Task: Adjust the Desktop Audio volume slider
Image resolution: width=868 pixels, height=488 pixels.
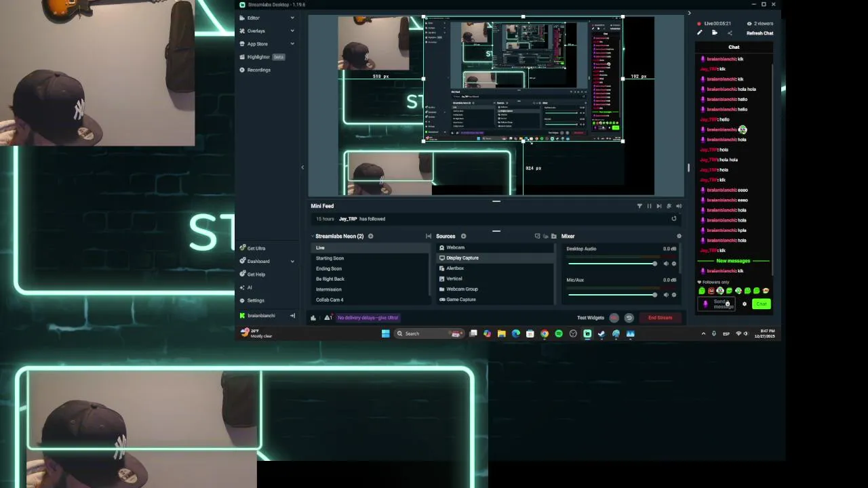Action: point(612,264)
